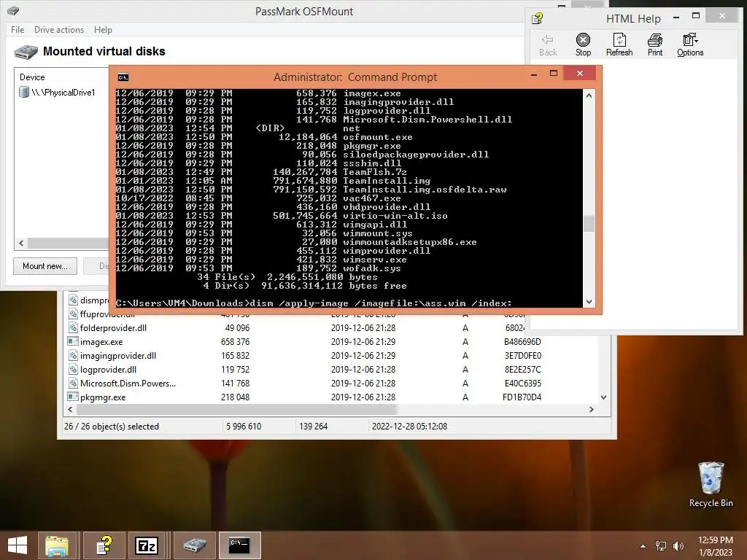747x560 pixels.
Task: Click the taskbar clock showing 12:59 PM
Action: coord(716,540)
